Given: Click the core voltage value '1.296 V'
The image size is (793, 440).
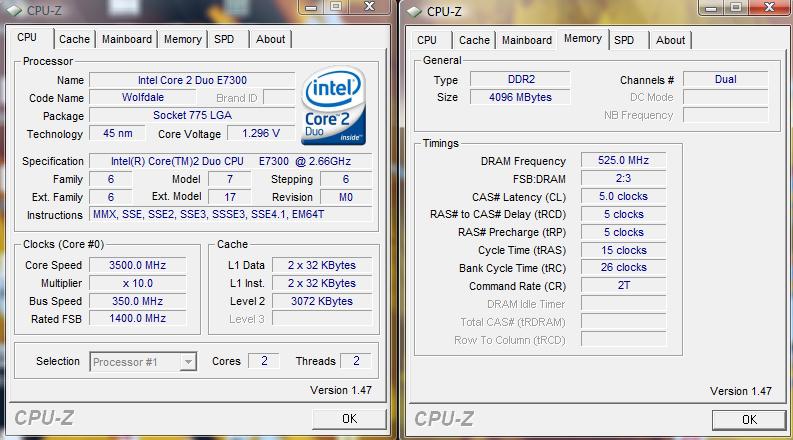Looking at the screenshot, I should click(261, 134).
